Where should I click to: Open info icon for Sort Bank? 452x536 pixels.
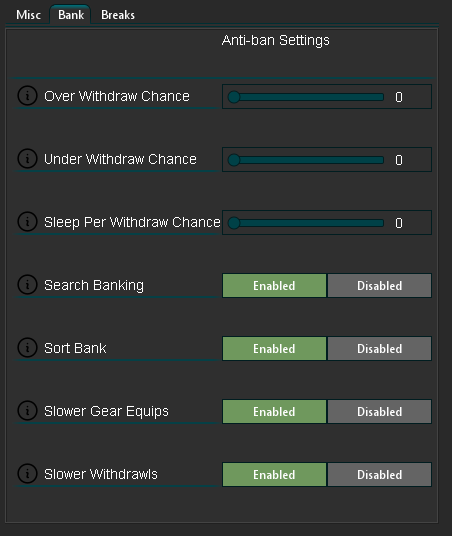click(x=27, y=347)
